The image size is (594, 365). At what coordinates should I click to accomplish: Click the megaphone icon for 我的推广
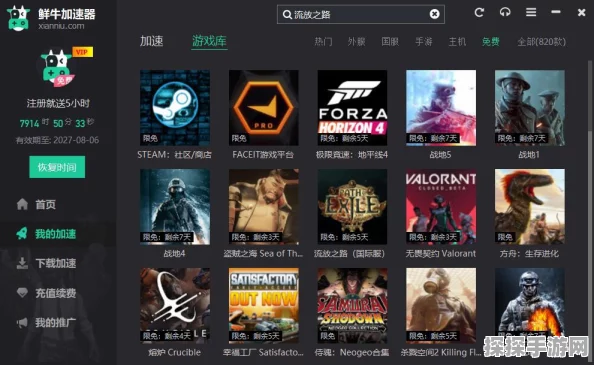click(22, 322)
